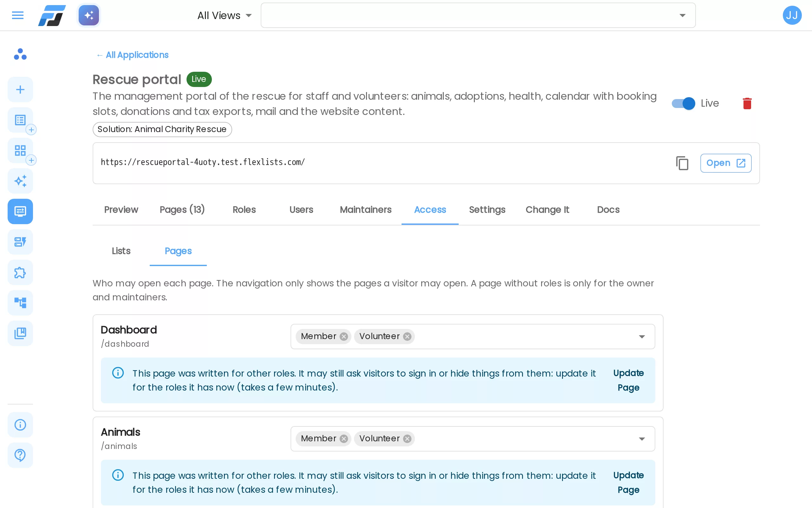Screen dimensions: 812x508
Task: Open the help question mark icon
Action: (21, 455)
